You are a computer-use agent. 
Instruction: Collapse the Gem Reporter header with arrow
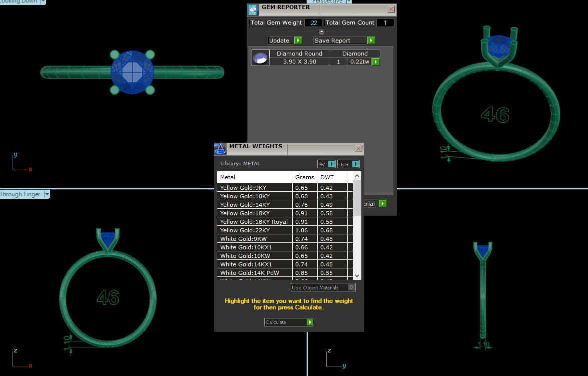[322, 32]
